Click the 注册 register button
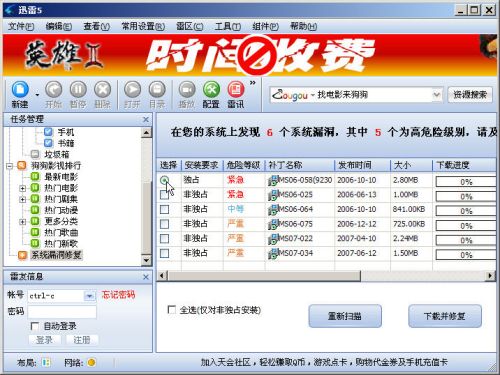This screenshot has width=500, height=375. (x=82, y=340)
